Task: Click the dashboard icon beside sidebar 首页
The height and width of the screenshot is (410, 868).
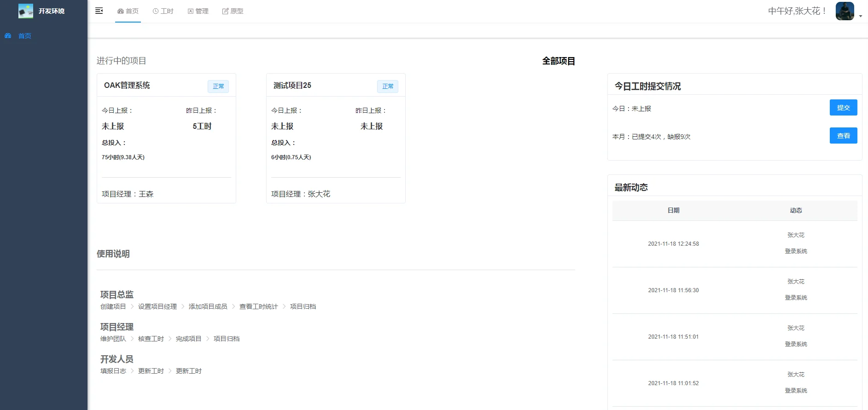Action: 8,35
